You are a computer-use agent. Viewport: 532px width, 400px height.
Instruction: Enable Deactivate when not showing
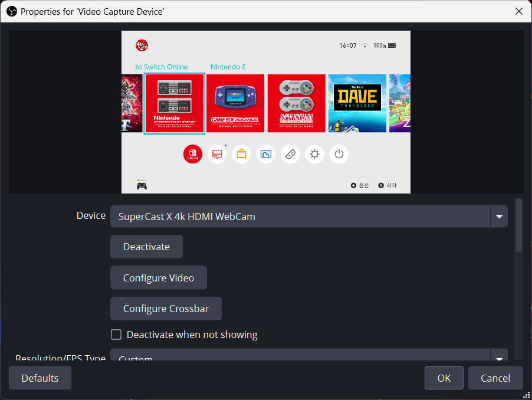click(x=116, y=335)
